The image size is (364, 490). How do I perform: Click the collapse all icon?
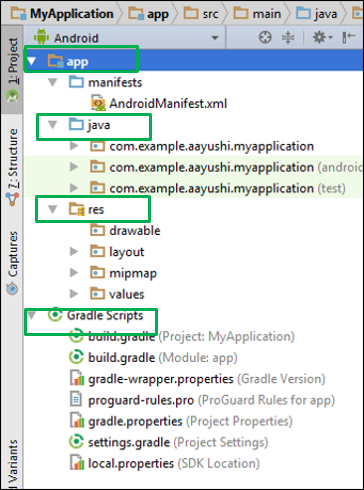tap(288, 37)
